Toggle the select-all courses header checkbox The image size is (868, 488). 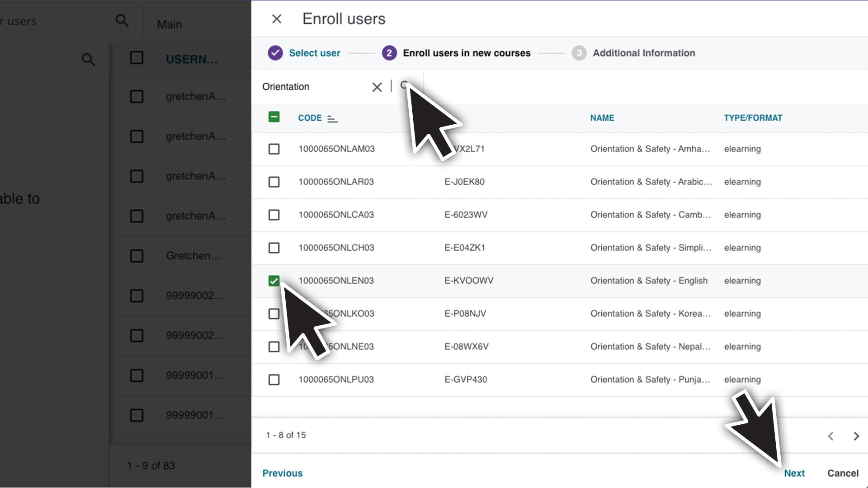click(274, 117)
